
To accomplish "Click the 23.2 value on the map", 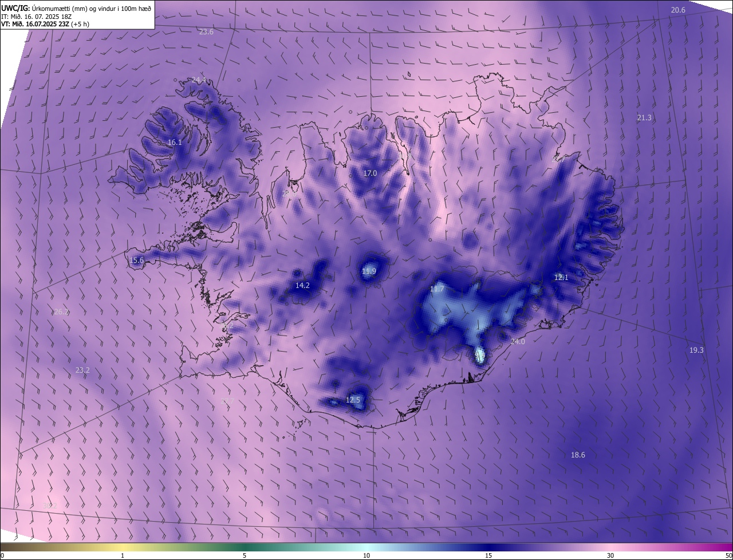I will tap(82, 370).
